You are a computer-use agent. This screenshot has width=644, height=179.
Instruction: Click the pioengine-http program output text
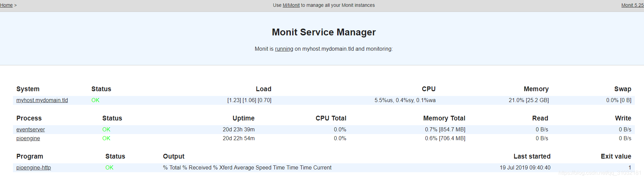click(x=247, y=168)
